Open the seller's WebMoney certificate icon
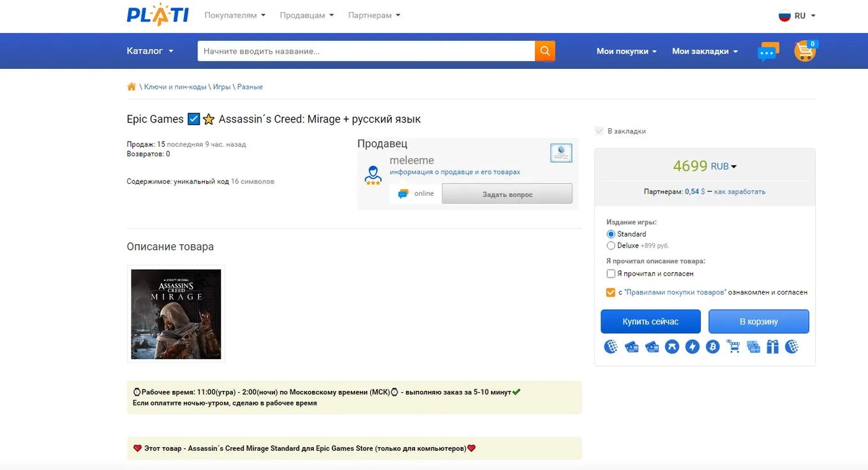Viewport: 868px width, 470px height. [x=561, y=153]
